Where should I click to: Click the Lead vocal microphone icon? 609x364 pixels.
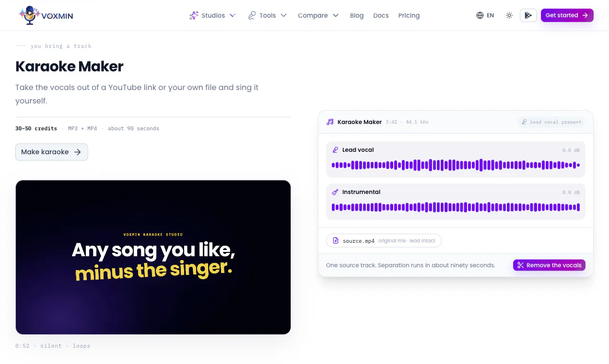pyautogui.click(x=335, y=150)
